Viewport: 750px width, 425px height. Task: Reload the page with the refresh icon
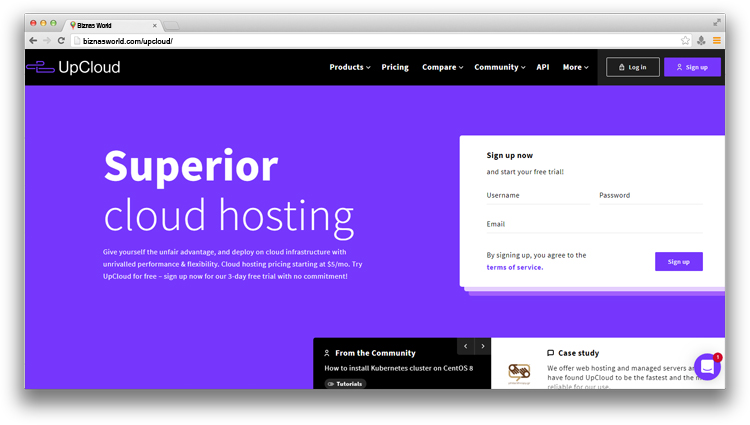pos(61,41)
